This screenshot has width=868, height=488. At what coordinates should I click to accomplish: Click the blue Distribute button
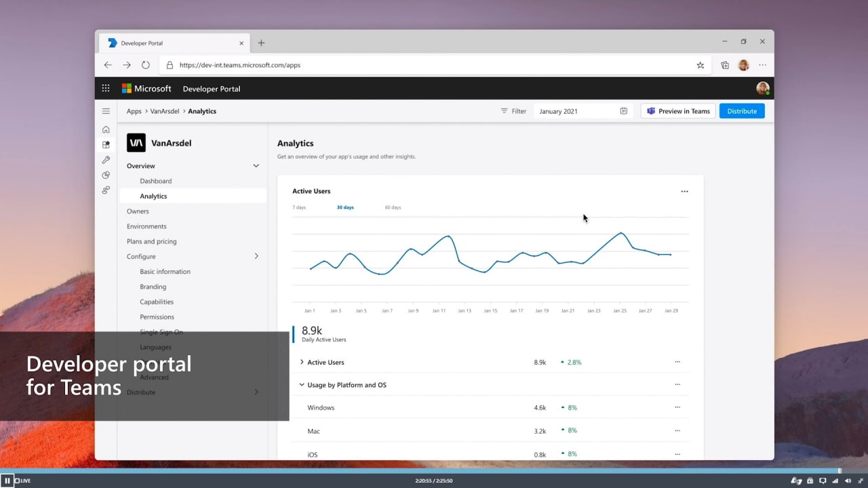click(x=742, y=111)
